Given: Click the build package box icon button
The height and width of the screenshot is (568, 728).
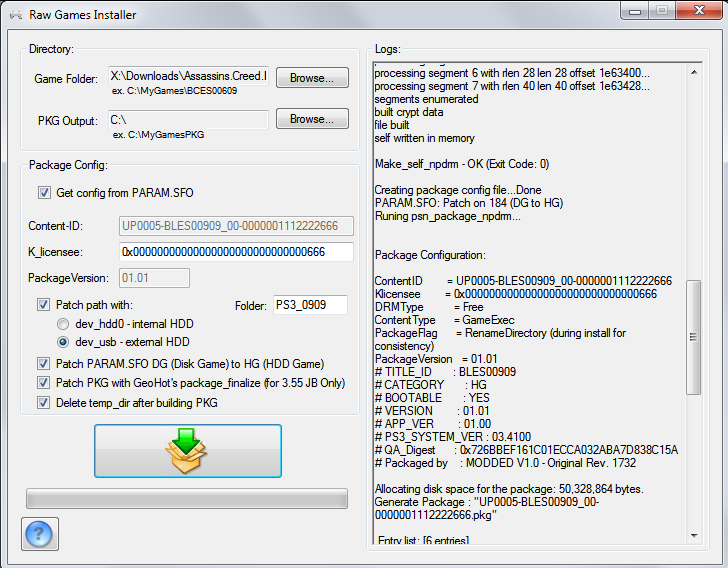Looking at the screenshot, I should [x=188, y=450].
